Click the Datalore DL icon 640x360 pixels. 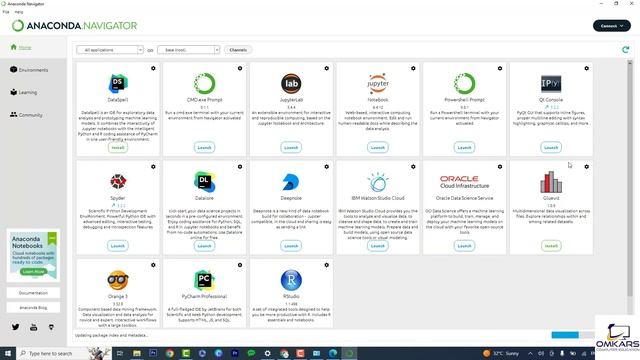click(x=204, y=182)
